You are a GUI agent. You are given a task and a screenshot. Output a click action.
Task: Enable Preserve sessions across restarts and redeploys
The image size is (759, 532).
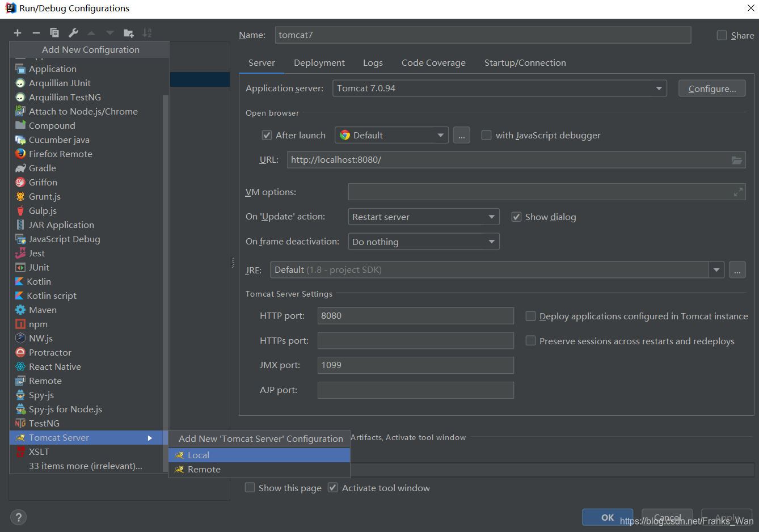click(530, 341)
